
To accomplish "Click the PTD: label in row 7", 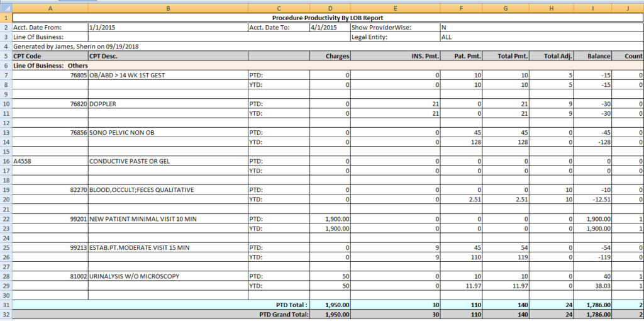I will coord(279,76).
